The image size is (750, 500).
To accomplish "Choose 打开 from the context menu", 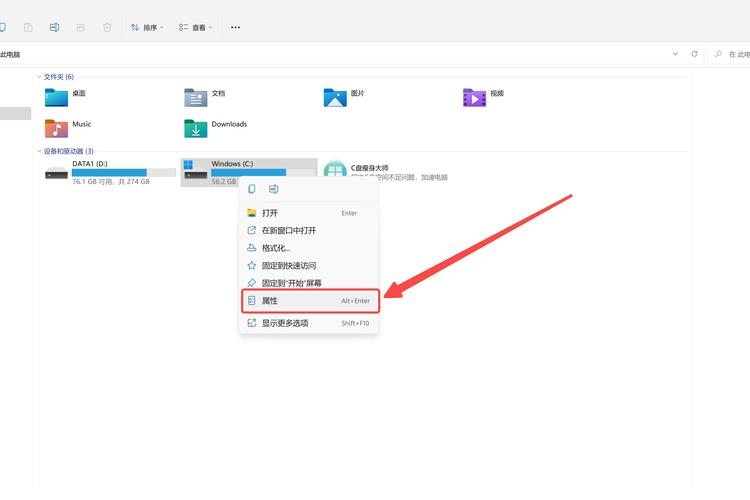I will (309, 213).
